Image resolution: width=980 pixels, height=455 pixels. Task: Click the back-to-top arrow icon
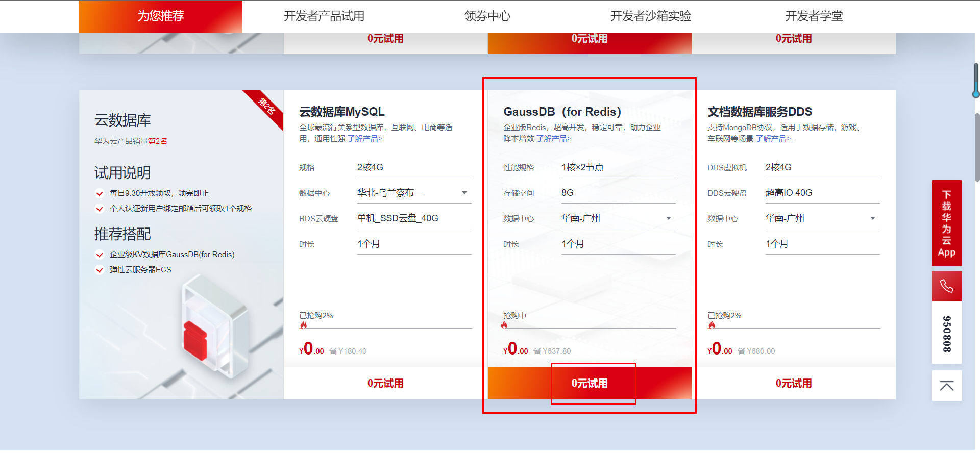pos(946,386)
